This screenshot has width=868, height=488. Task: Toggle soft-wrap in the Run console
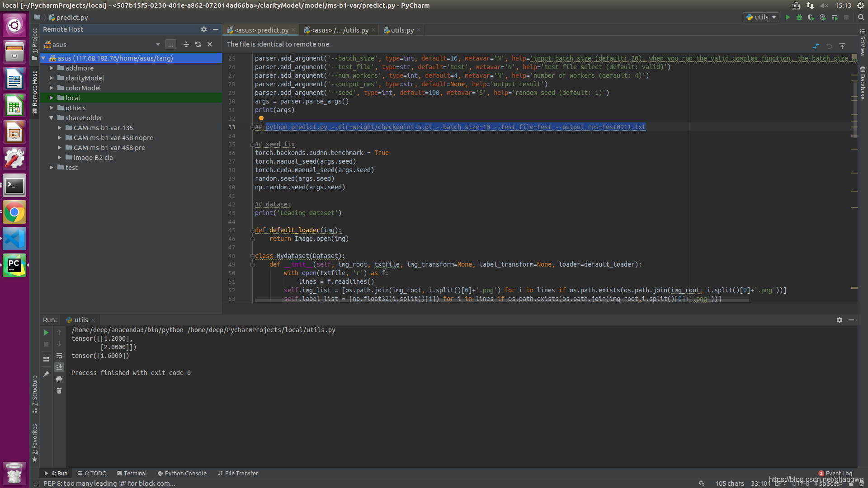(59, 356)
